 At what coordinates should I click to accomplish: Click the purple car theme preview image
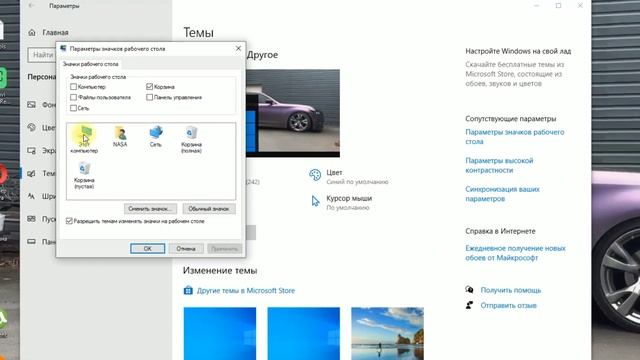(293, 113)
